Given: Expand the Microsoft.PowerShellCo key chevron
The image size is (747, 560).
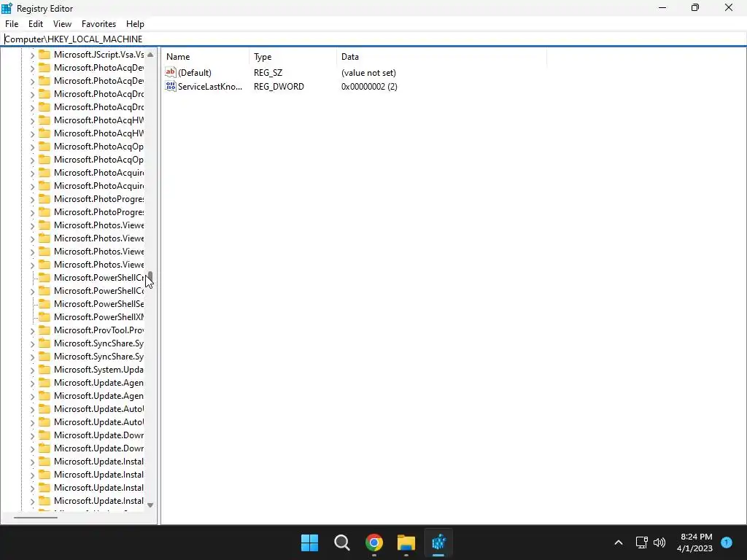Looking at the screenshot, I should (x=32, y=292).
